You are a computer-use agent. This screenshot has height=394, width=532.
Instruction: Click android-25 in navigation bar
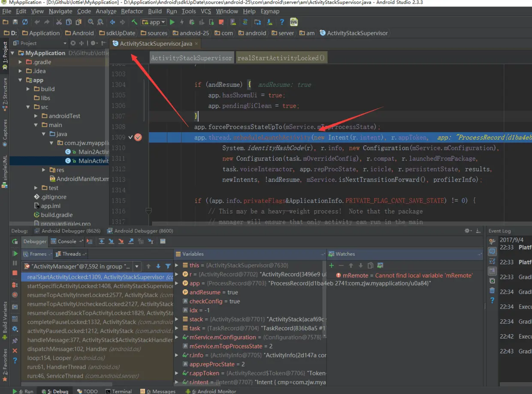click(x=191, y=33)
